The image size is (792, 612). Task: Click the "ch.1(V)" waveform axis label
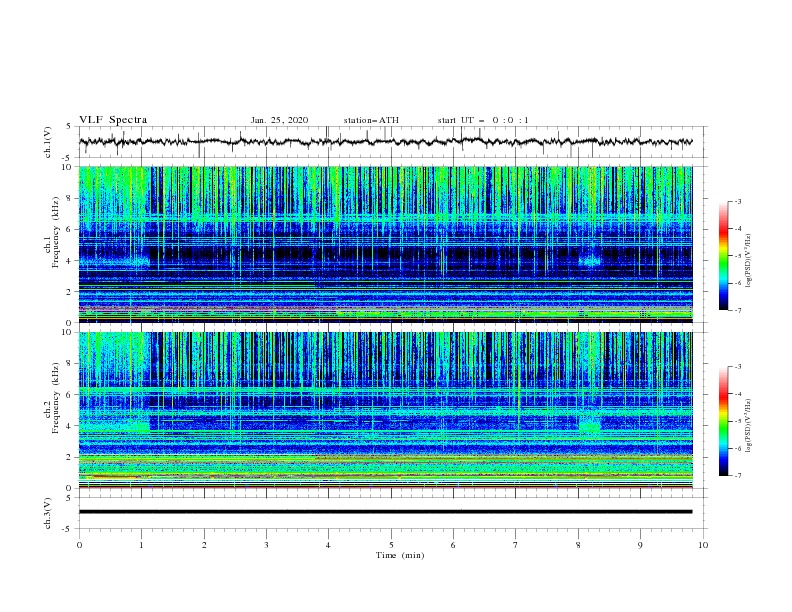[x=48, y=142]
